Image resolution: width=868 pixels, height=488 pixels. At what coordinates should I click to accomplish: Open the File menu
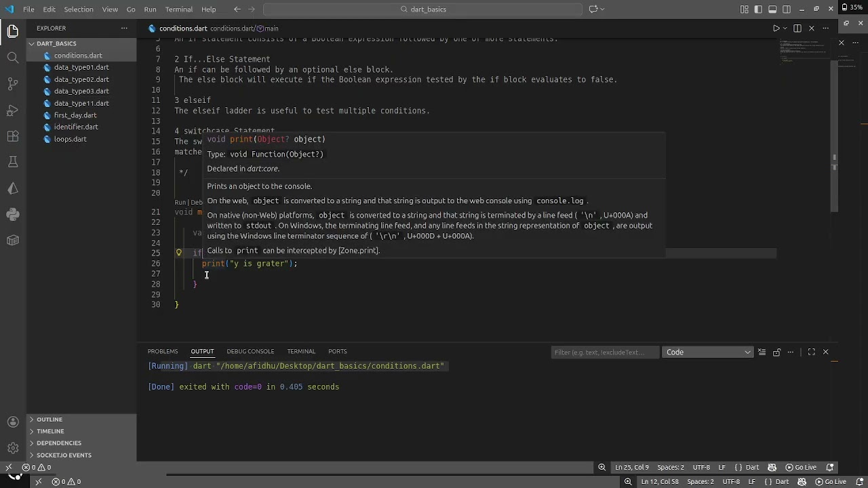(x=28, y=9)
